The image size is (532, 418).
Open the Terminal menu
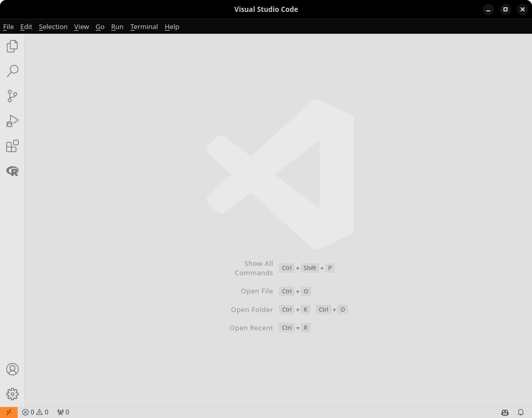[x=144, y=26]
